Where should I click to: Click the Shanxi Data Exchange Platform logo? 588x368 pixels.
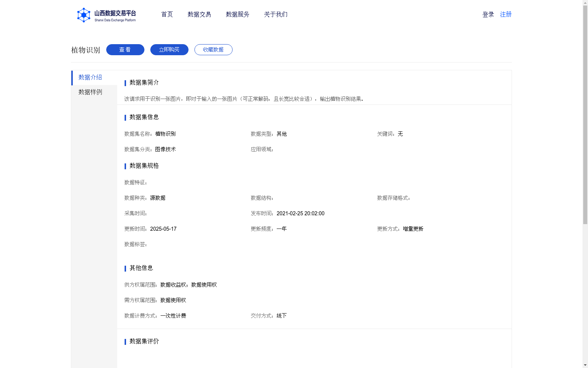click(107, 15)
